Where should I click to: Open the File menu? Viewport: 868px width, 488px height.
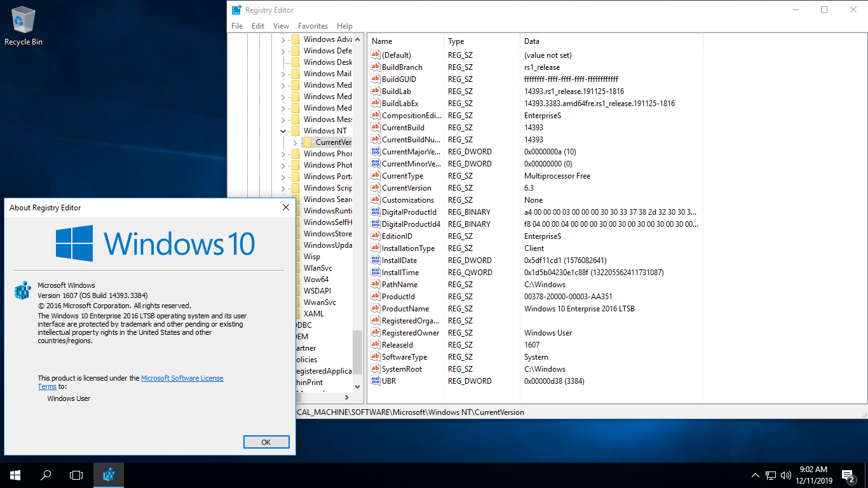[x=237, y=26]
